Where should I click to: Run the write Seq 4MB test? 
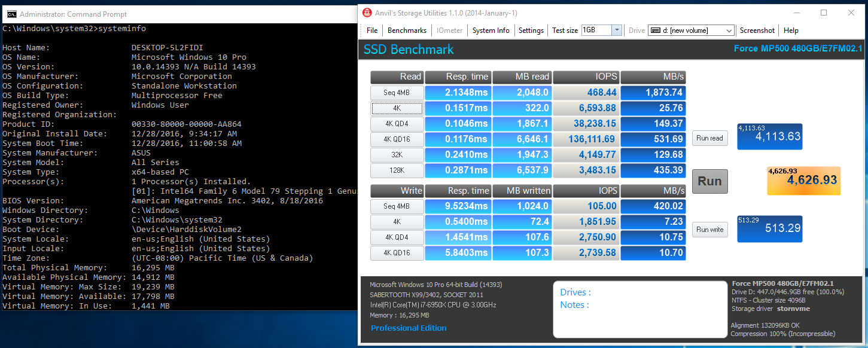[397, 206]
